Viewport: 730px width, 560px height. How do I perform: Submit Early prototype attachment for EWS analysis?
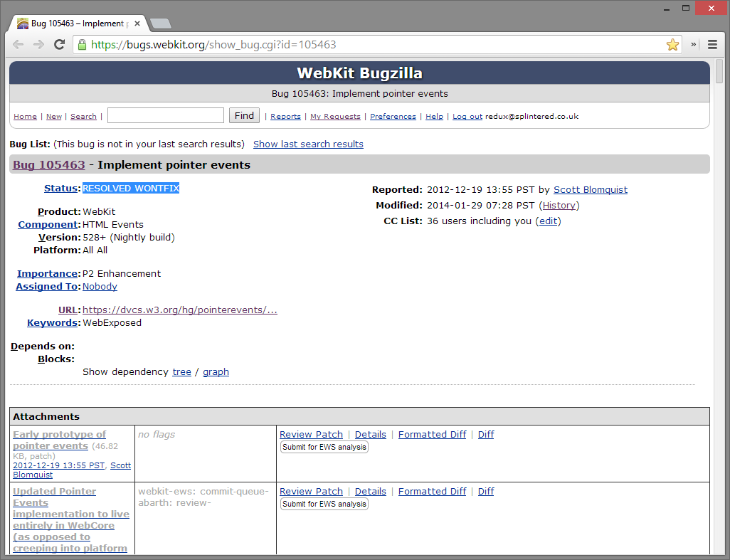[324, 447]
